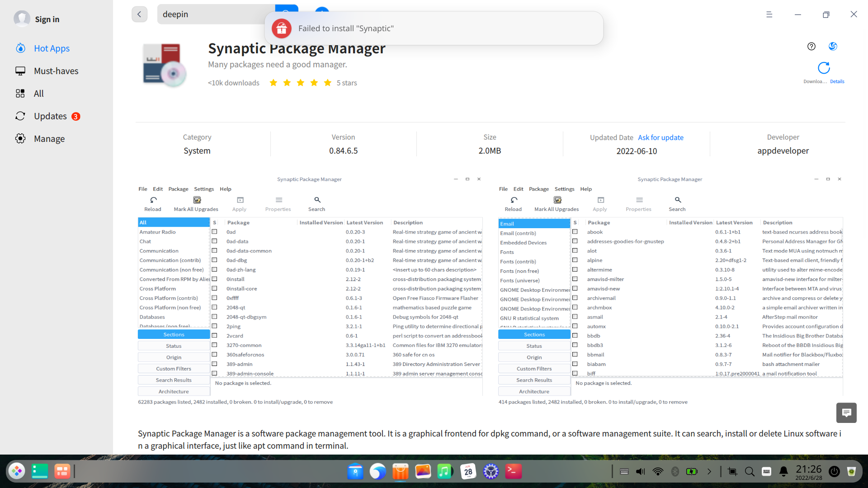
Task: Retry the Synaptic download with the circular arrow
Action: click(824, 68)
